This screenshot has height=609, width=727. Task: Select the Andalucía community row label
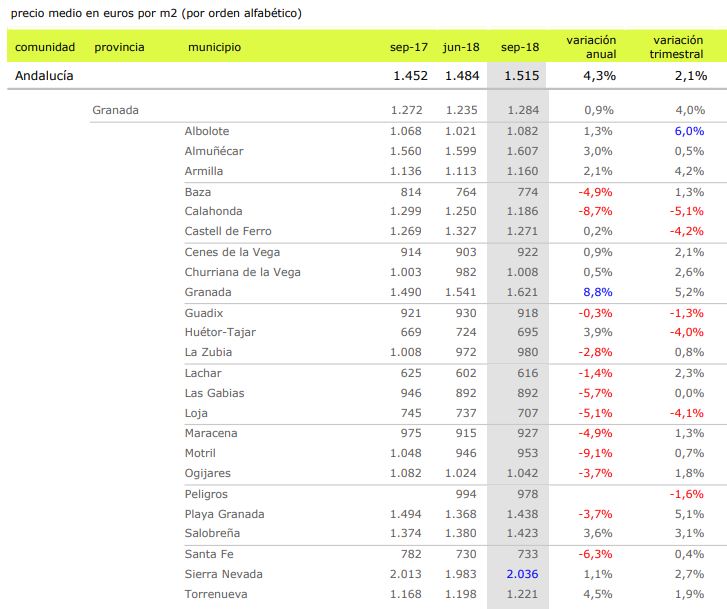[45, 75]
